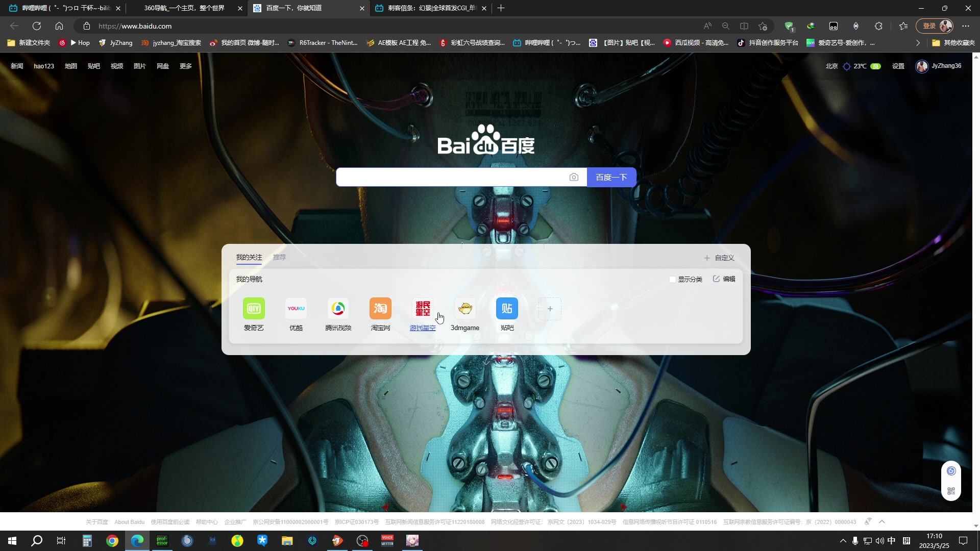Open the 地图 link in top bar
The image size is (980, 551).
pyautogui.click(x=71, y=66)
